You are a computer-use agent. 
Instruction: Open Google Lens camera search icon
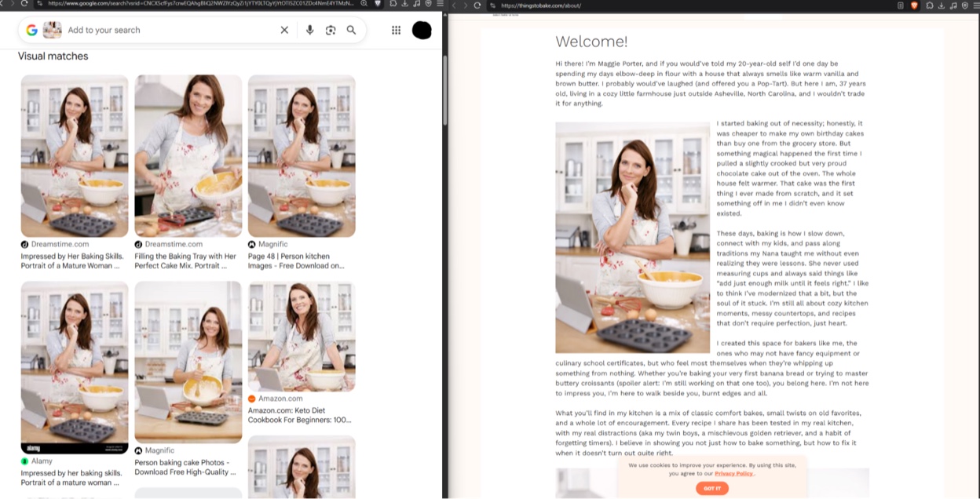click(x=331, y=30)
